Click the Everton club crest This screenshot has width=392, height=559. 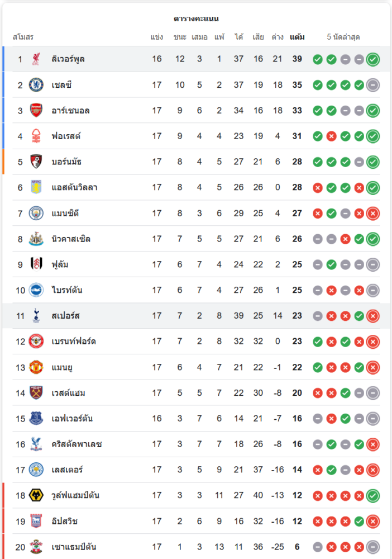pyautogui.click(x=36, y=419)
